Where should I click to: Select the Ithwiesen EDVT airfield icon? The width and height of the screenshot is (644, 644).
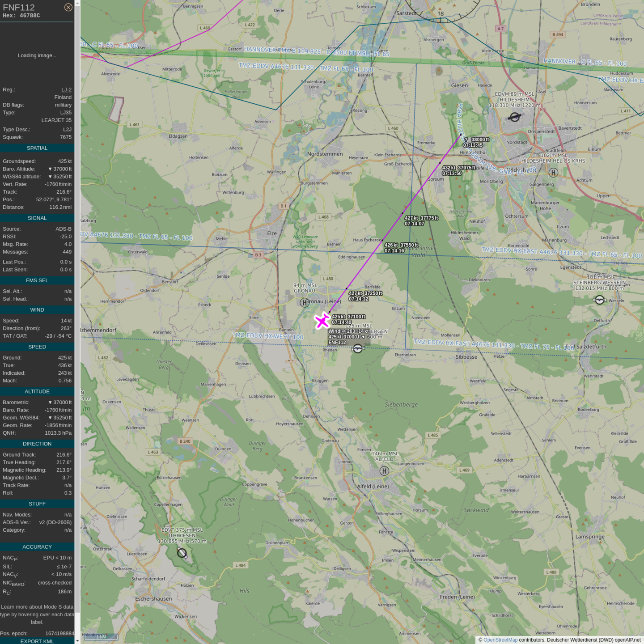pos(182,553)
